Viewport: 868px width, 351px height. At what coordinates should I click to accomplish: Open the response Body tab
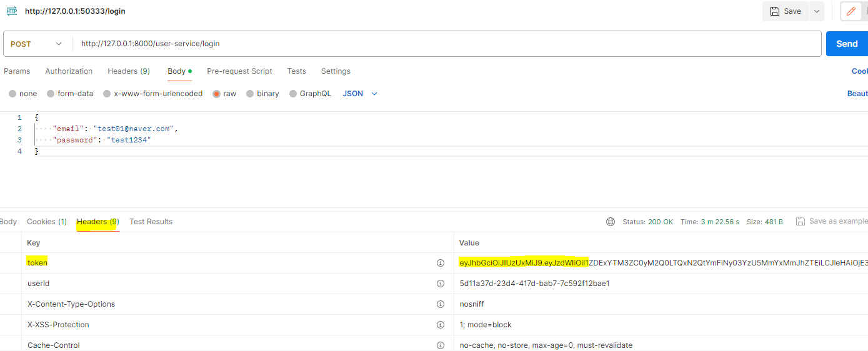[8, 222]
